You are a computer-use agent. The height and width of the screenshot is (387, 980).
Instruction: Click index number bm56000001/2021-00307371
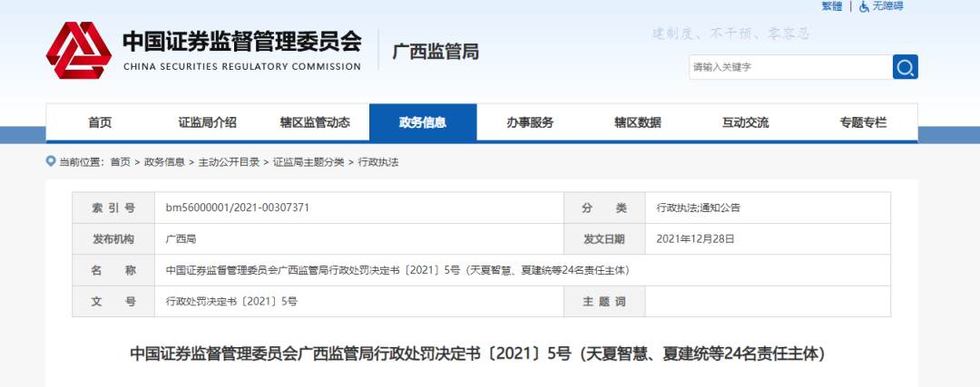[x=238, y=208]
